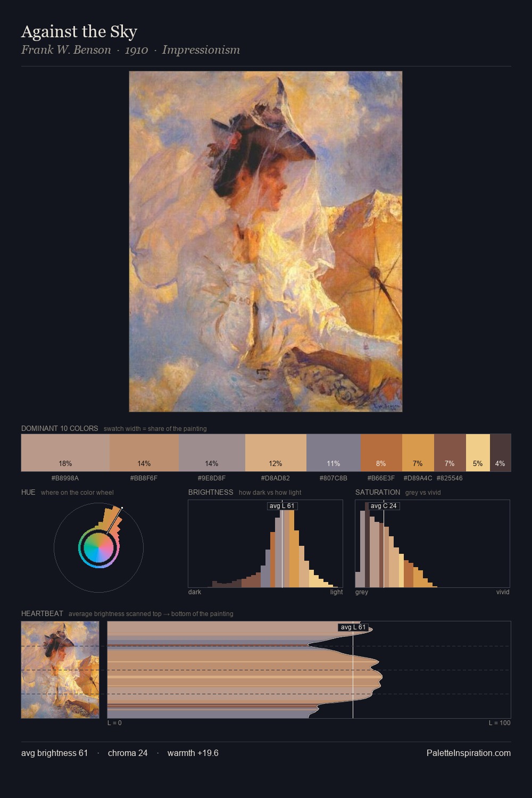Click the 18% swatch #B8998A
532x798 pixels.
click(65, 453)
